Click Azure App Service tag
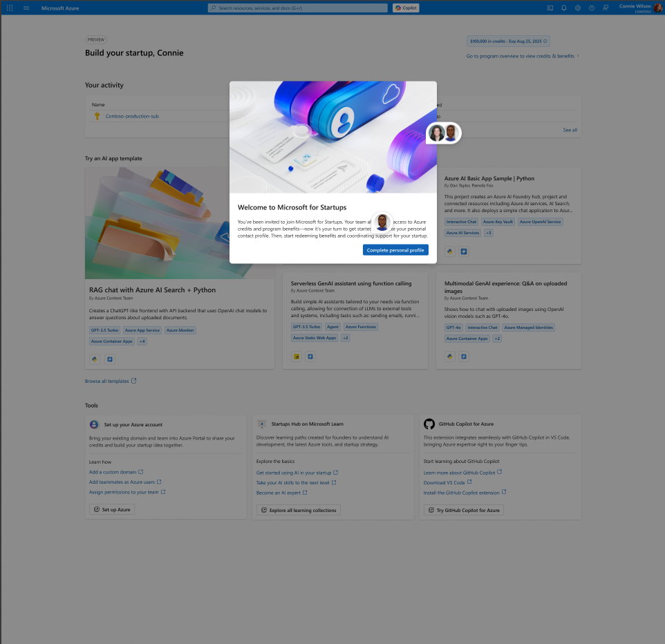665x644 pixels. (x=142, y=330)
